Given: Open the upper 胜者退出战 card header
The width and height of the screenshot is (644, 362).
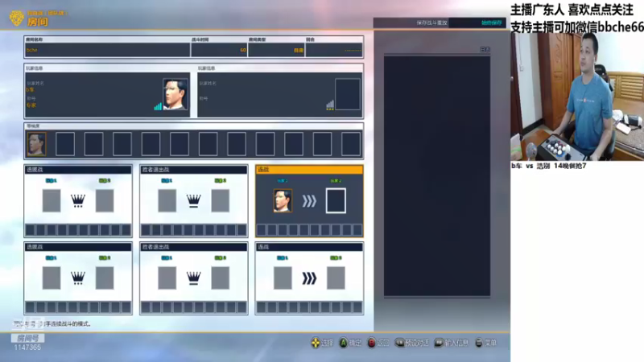Looking at the screenshot, I should coord(193,170).
